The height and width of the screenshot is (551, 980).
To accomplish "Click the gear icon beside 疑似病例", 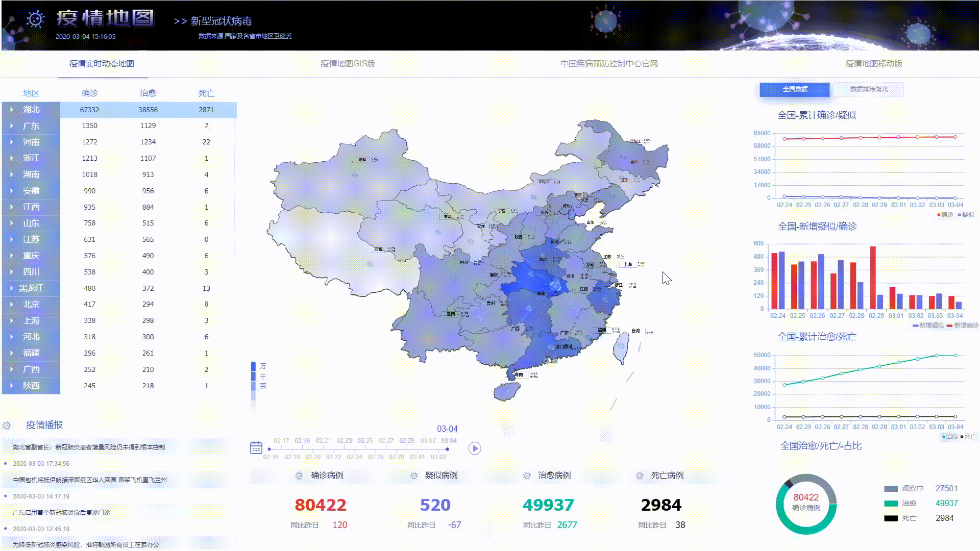I will (x=414, y=475).
